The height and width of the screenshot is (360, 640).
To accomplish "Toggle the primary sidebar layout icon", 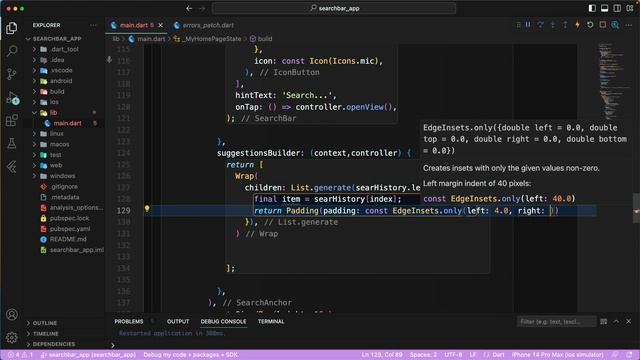I will tap(592, 8).
